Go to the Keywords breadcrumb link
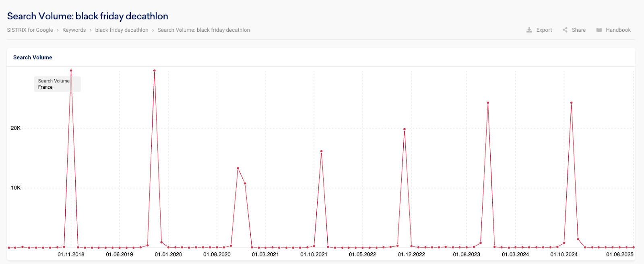644x264 pixels. (x=74, y=30)
